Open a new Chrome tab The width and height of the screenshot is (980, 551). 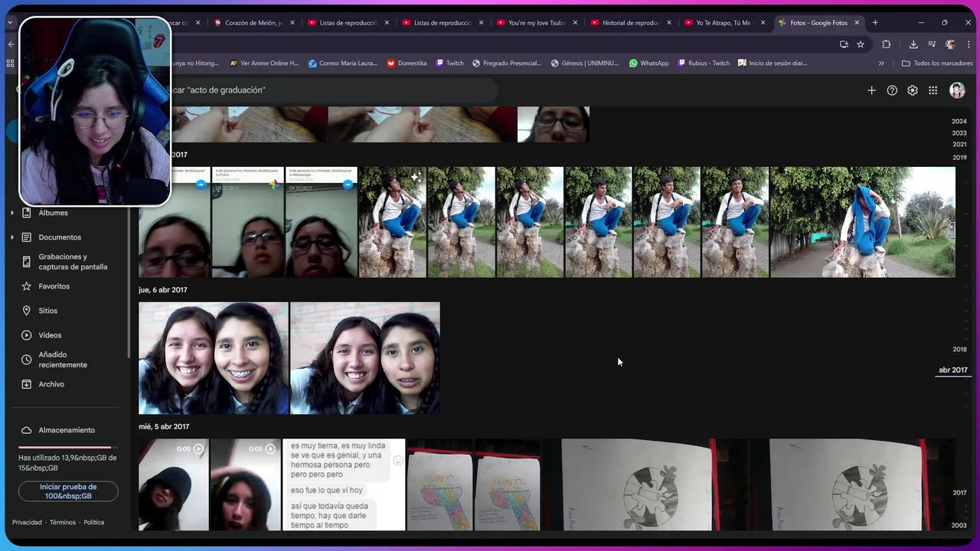[x=875, y=23]
